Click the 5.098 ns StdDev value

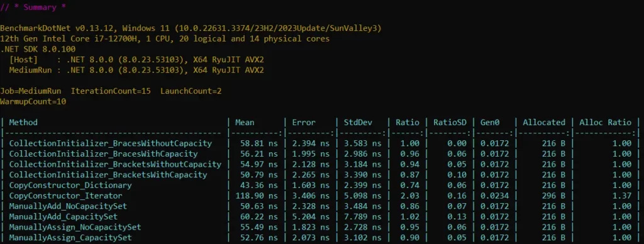click(363, 196)
